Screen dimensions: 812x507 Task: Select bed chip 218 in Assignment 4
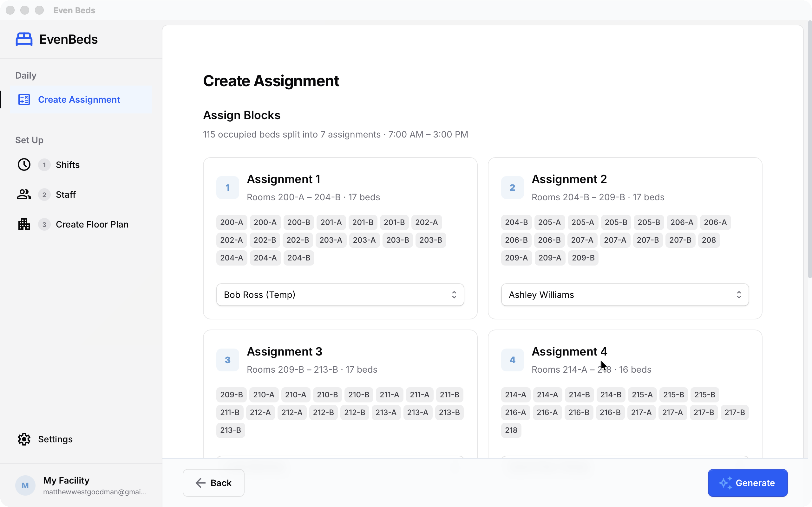[511, 430]
